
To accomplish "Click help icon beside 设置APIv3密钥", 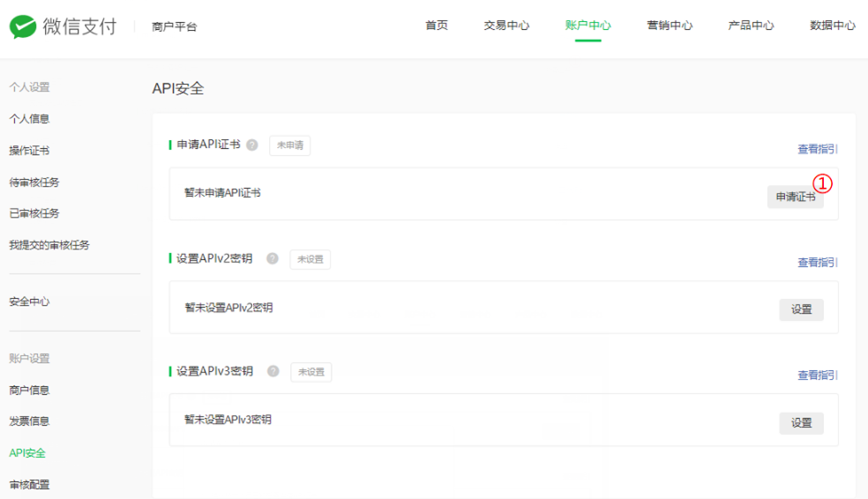I will 273,372.
